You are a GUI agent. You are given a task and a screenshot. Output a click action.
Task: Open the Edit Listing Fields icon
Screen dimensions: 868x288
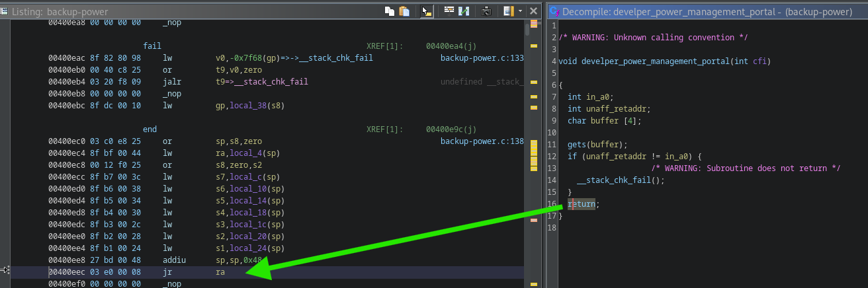pos(449,11)
